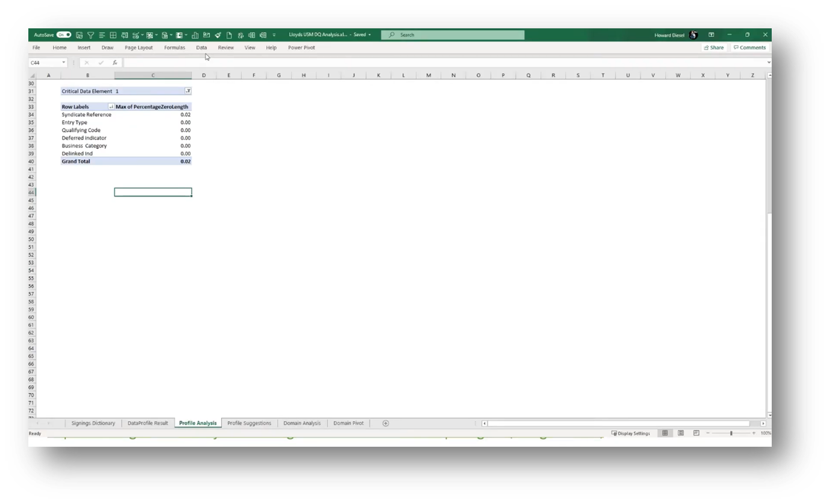Open Display Settings in the status bar
829x504 pixels.
point(631,433)
